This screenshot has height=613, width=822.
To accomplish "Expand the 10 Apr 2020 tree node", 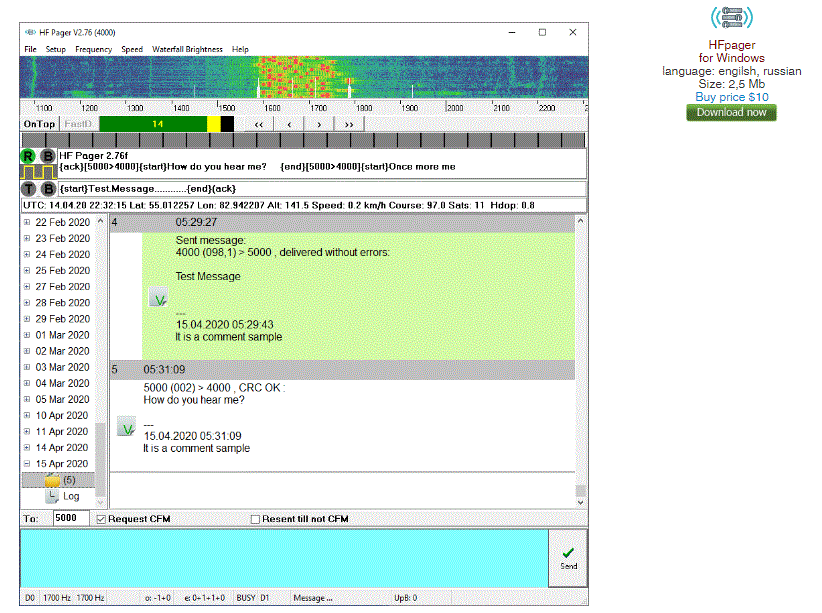I will tap(27, 416).
